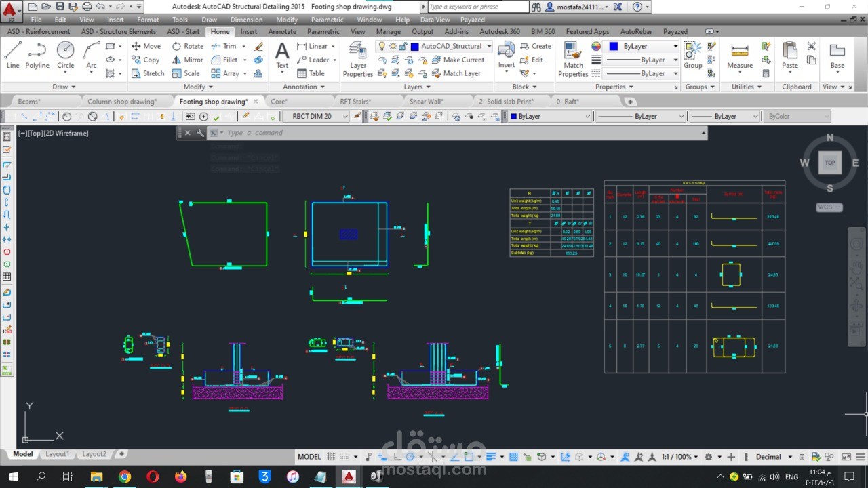This screenshot has height=488, width=868.
Task: Open the RBCT DIM 20 style dropdown
Action: pos(344,116)
